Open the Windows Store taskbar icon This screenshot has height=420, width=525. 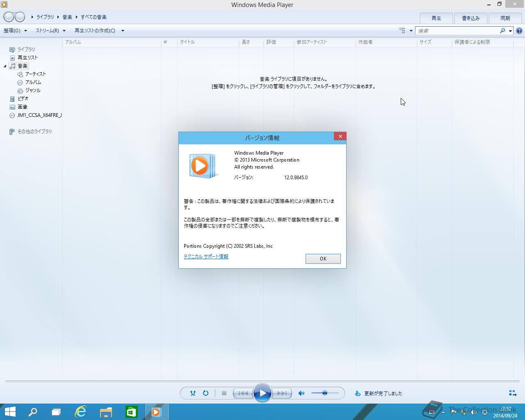coord(131,412)
